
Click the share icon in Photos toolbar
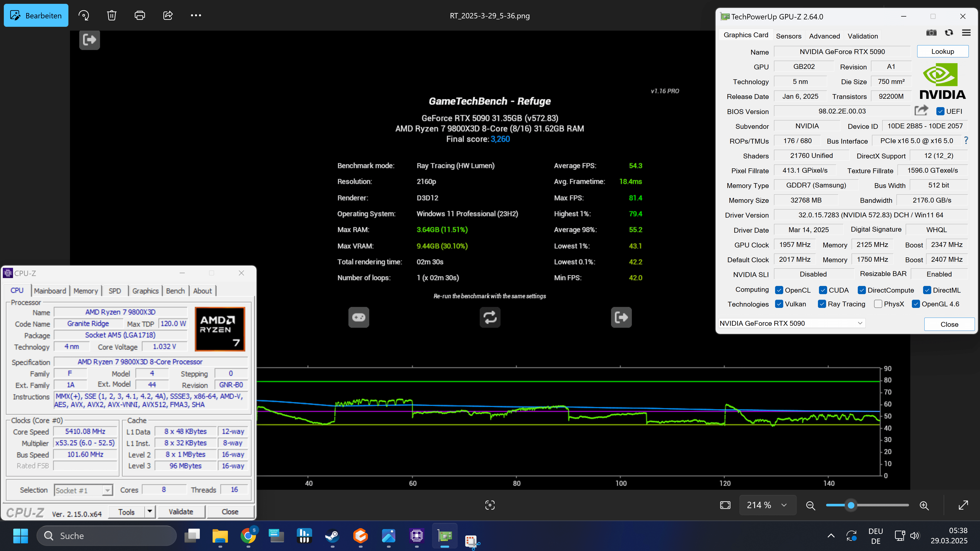click(x=168, y=16)
